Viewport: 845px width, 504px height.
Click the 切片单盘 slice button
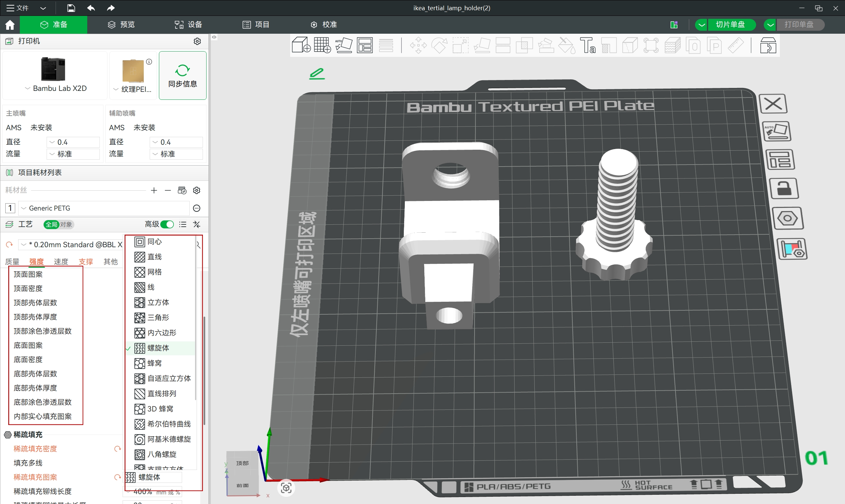pyautogui.click(x=731, y=24)
